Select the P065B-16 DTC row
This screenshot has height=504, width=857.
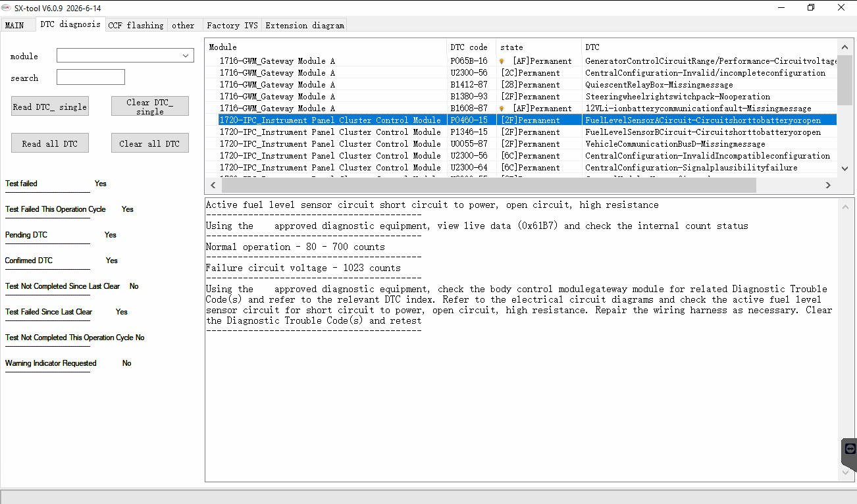(521, 61)
